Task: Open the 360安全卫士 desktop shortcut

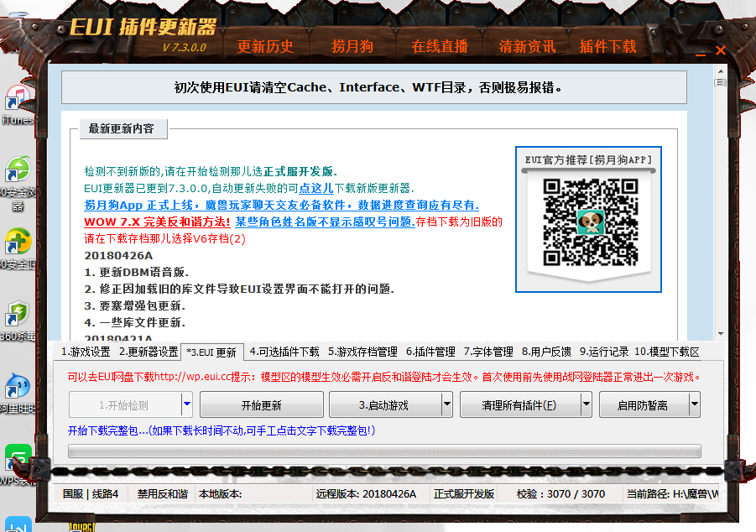Action: [x=18, y=248]
